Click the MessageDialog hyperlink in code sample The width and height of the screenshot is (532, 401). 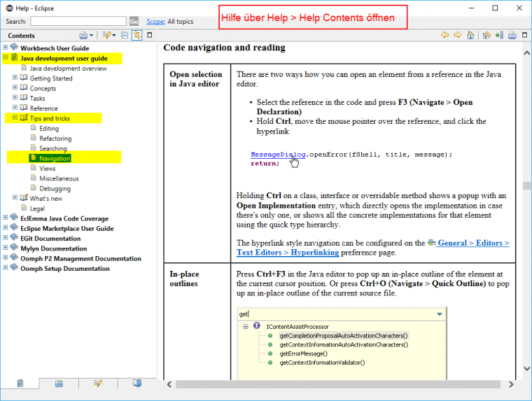(278, 155)
